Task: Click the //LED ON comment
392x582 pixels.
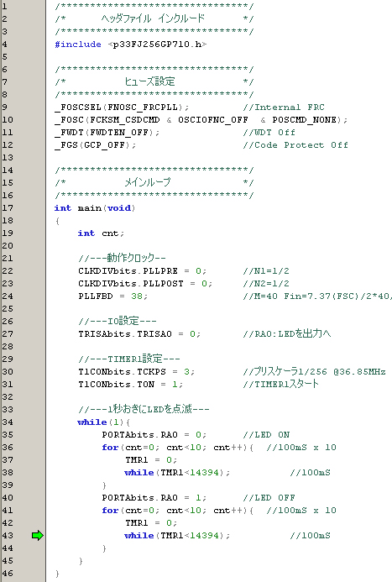Action: coord(266,435)
